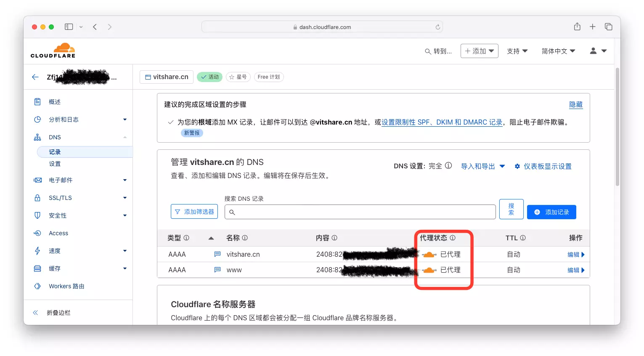The height and width of the screenshot is (356, 644).
Task: Open the 支持 dropdown menu
Action: click(517, 51)
